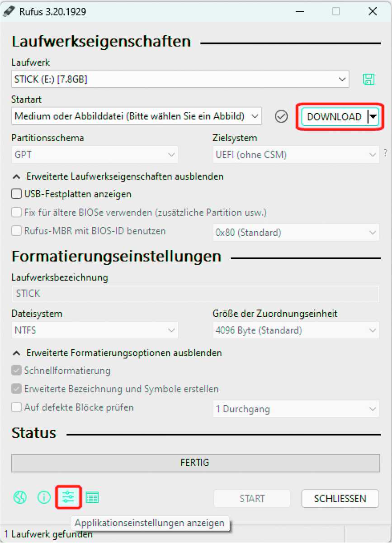Click the '1 Laufwerk gefunden' status text
This screenshot has height=543, width=392.
(49, 534)
